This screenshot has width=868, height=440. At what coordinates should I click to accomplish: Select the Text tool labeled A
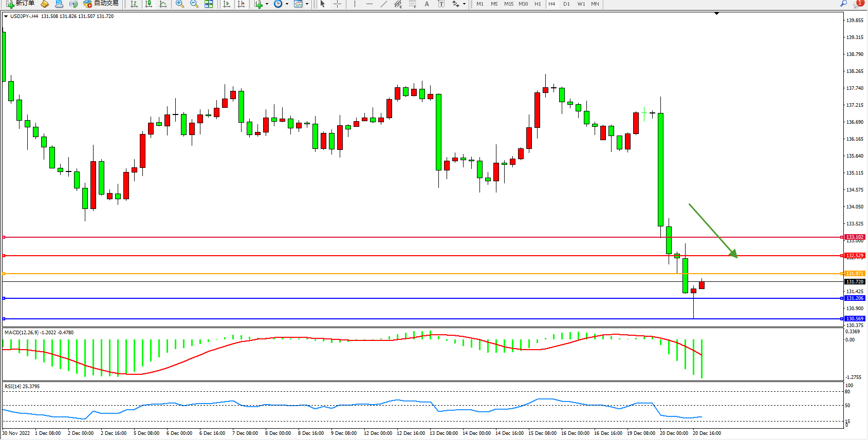[x=427, y=4]
